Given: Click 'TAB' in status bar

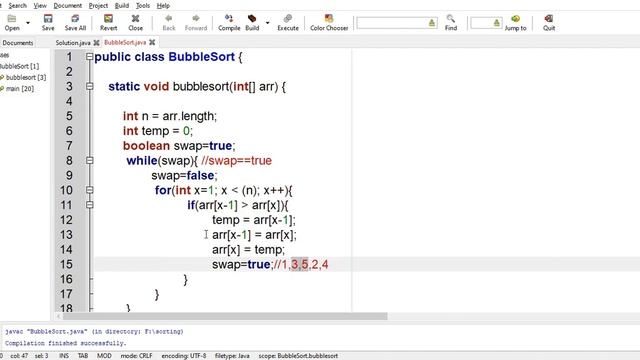Looking at the screenshot, I should click(83, 356).
